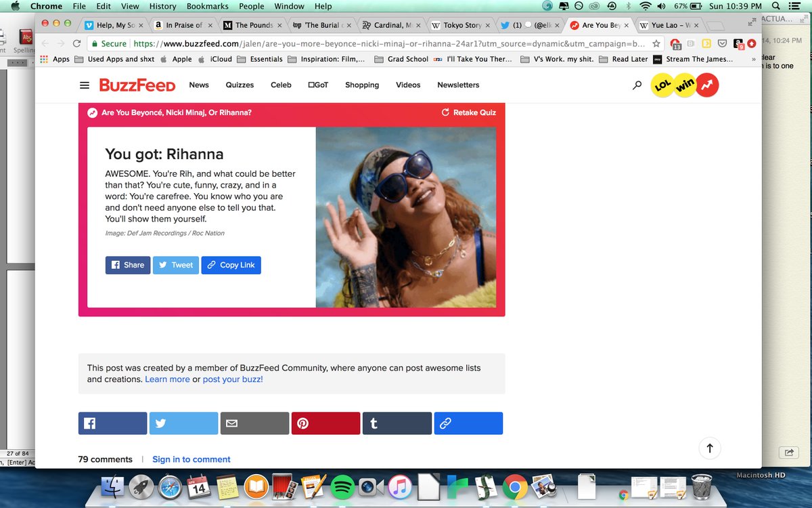Open iCloud bookmark

(215, 59)
